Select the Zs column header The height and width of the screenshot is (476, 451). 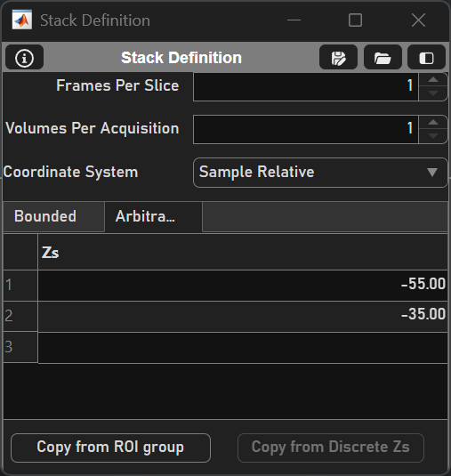[x=243, y=252]
